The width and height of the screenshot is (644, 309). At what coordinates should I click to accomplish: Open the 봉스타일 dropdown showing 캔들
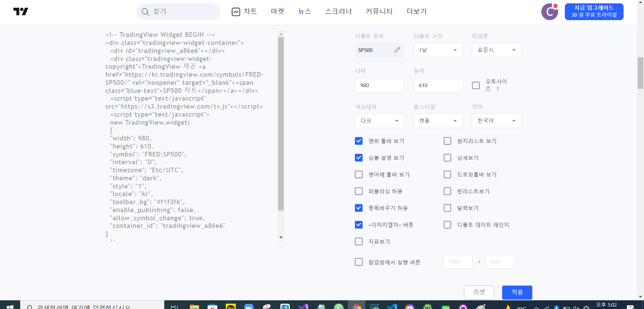coord(438,121)
